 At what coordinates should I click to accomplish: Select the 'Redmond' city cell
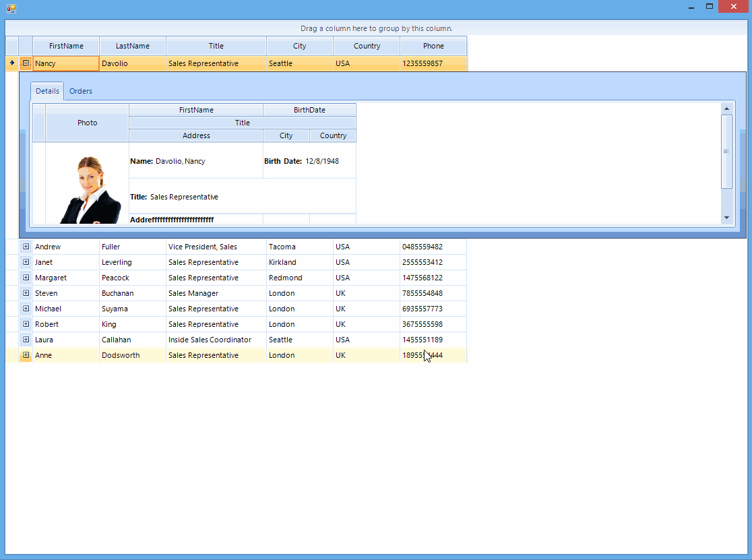click(300, 278)
